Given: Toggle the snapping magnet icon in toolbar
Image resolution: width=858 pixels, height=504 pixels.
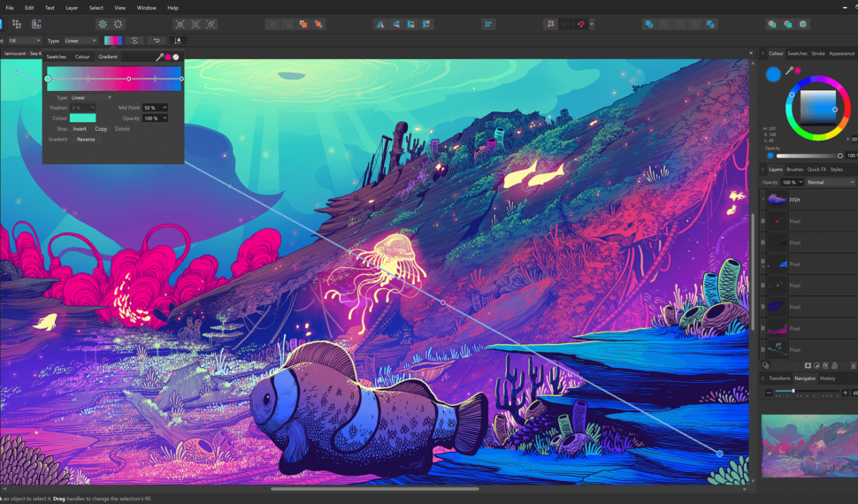Looking at the screenshot, I should point(581,24).
